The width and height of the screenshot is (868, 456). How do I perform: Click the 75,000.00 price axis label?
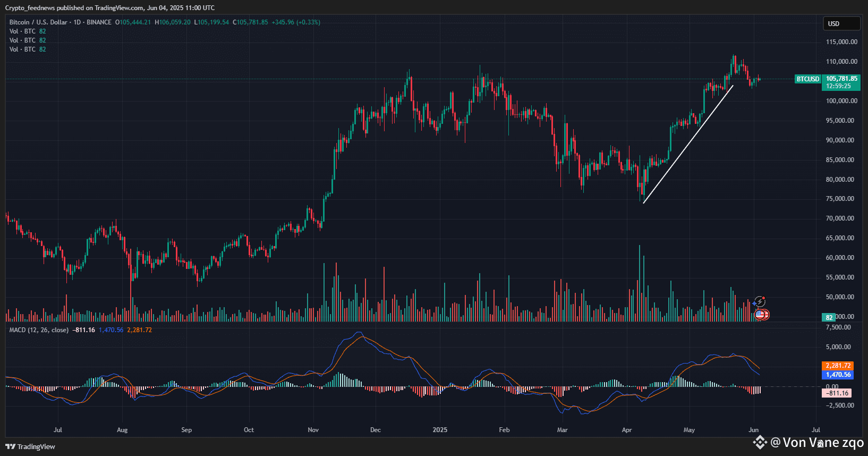(x=840, y=199)
